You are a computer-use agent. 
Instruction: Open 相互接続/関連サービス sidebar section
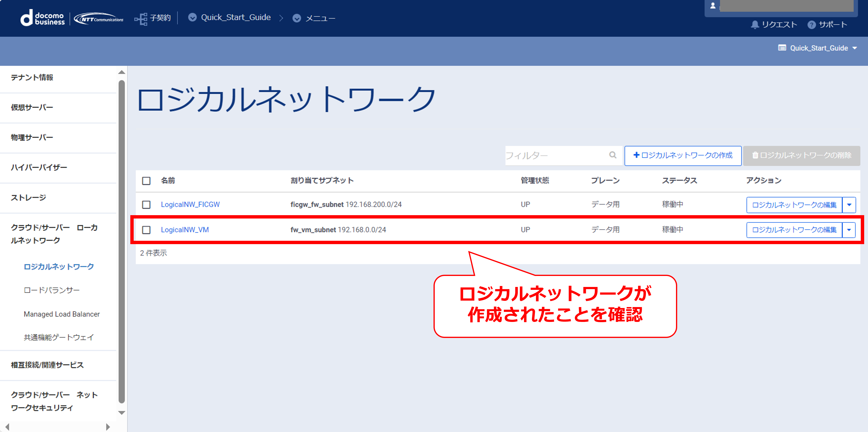(x=47, y=365)
